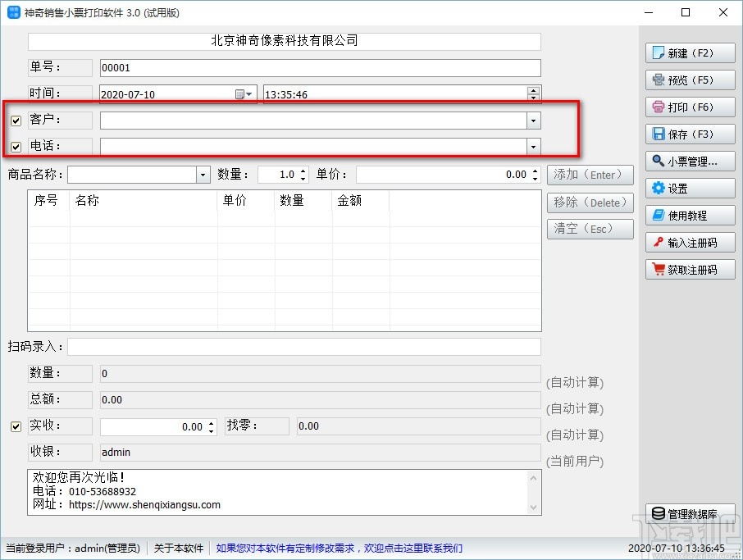Toggle the 实收 checkbox

click(16, 426)
